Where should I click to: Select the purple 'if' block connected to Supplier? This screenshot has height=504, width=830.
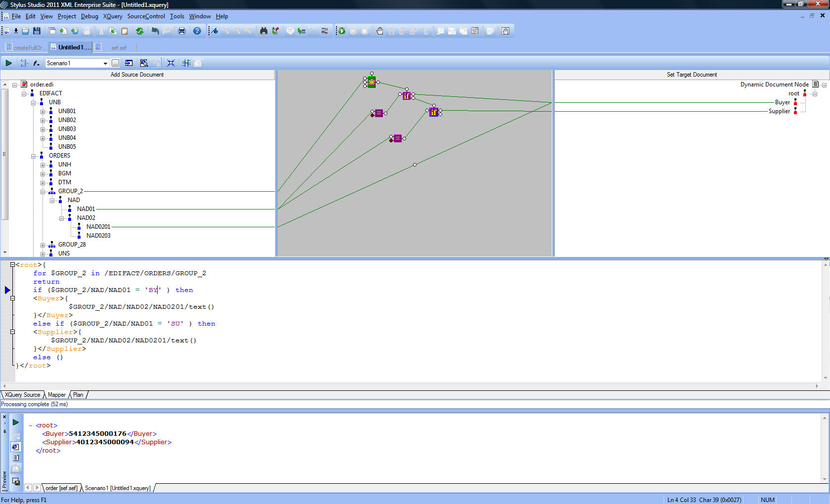point(433,113)
